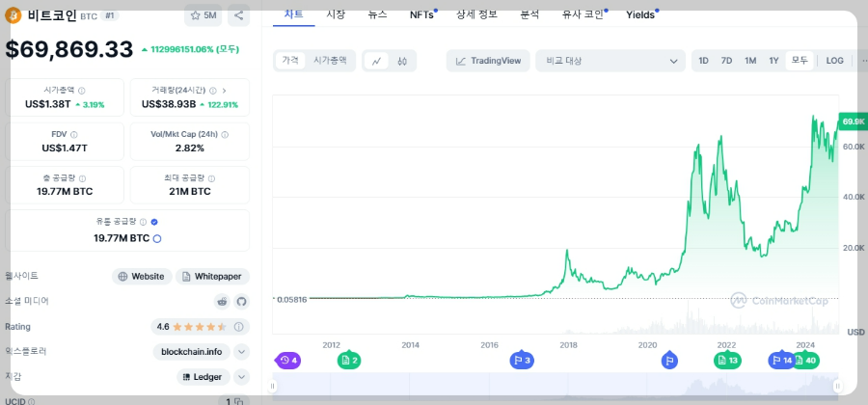Set chart range to 모두
The height and width of the screenshot is (405, 868).
(x=800, y=61)
